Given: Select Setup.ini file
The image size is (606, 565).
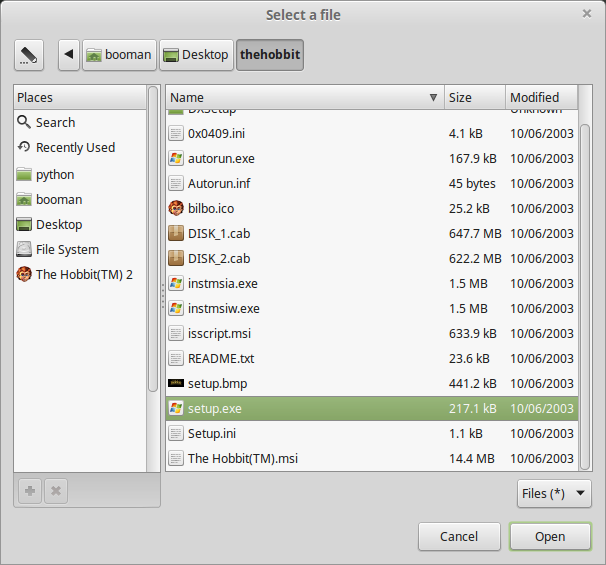Looking at the screenshot, I should click(x=372, y=434).
